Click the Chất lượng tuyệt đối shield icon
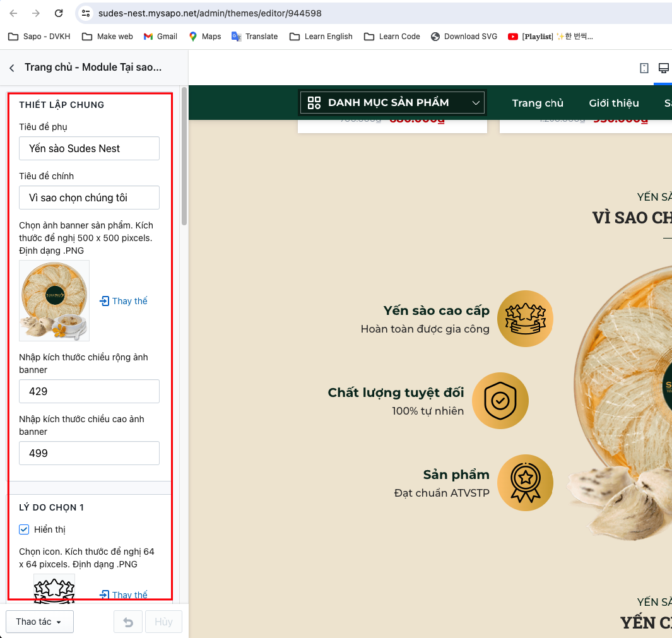Screen dimensions: 672x638 click(500, 401)
